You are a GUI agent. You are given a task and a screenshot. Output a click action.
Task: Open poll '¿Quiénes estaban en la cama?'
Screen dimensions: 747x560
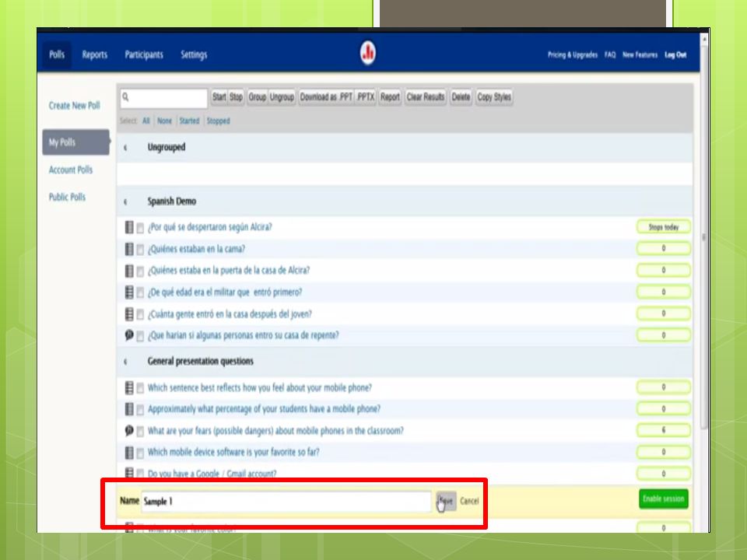[x=196, y=249]
